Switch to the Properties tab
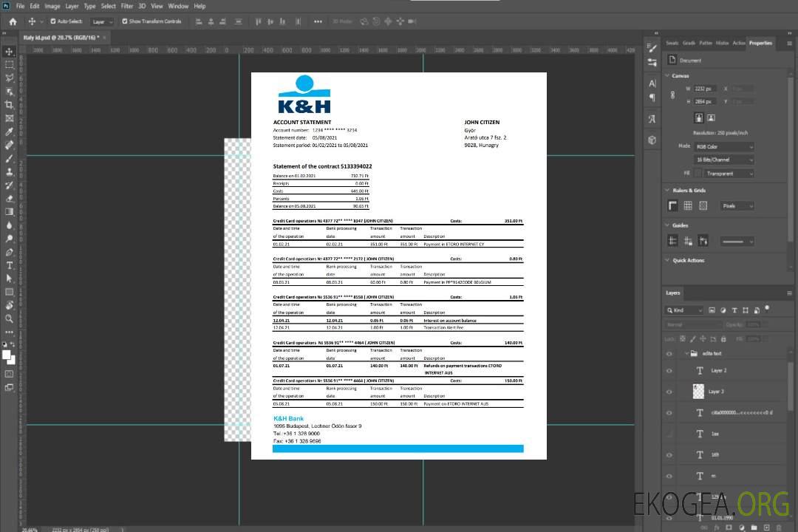This screenshot has width=798, height=532. click(760, 43)
